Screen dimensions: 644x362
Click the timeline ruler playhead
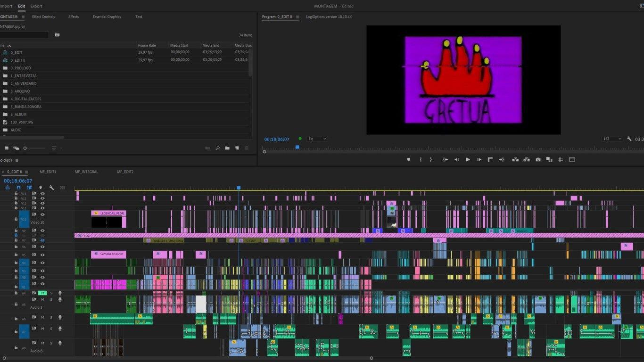click(x=239, y=188)
